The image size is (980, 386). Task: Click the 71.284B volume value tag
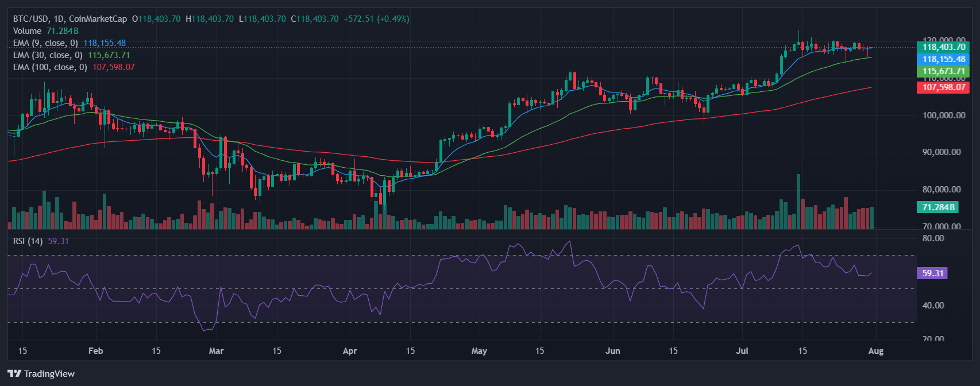(937, 207)
